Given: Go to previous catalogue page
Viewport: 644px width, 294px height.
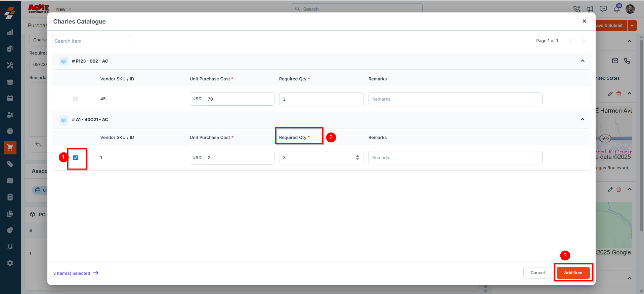Looking at the screenshot, I should [x=570, y=41].
